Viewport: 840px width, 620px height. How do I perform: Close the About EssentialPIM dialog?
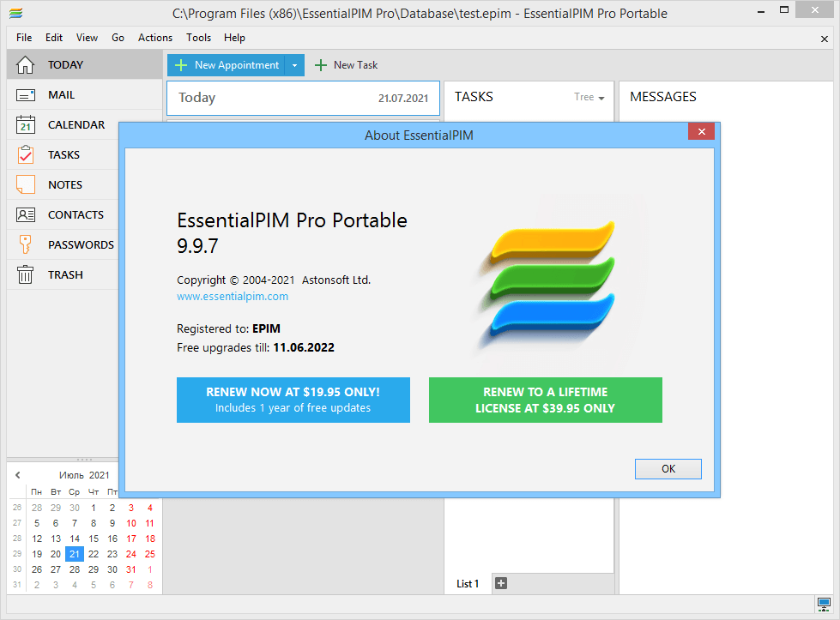point(701,132)
